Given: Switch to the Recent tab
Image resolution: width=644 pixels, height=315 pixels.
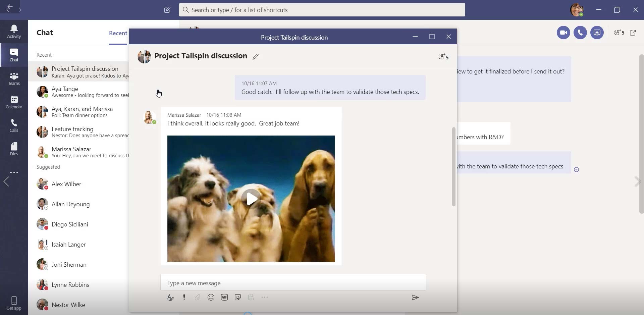Looking at the screenshot, I should click(118, 33).
